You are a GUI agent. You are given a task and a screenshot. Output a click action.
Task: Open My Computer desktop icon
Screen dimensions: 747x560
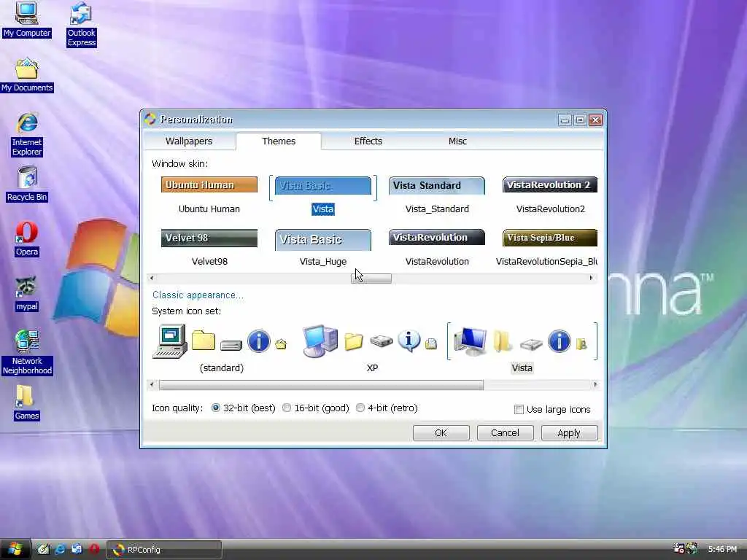27,19
